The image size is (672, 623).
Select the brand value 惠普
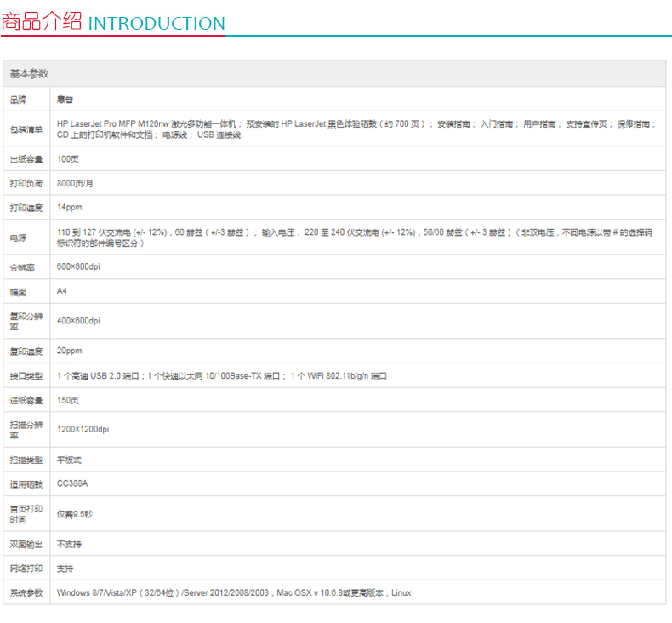point(65,100)
